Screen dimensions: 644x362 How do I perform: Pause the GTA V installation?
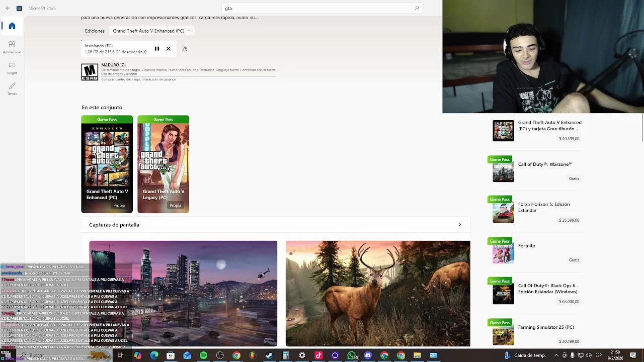pos(157,49)
